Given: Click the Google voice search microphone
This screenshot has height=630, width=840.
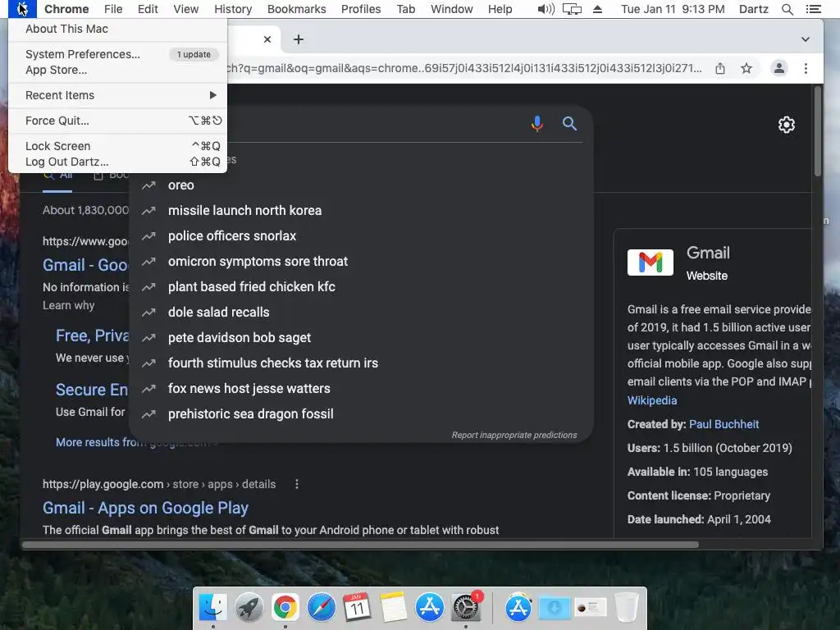Looking at the screenshot, I should tap(536, 124).
